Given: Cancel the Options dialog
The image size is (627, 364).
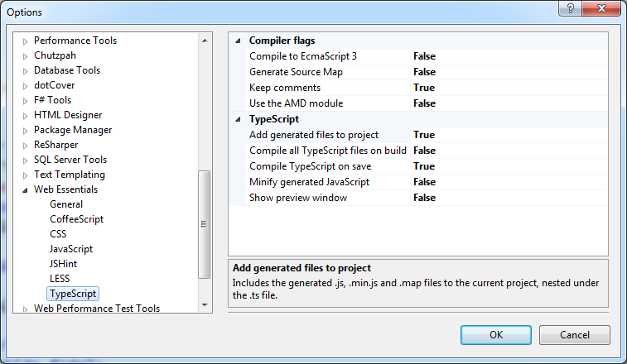Looking at the screenshot, I should click(x=575, y=335).
